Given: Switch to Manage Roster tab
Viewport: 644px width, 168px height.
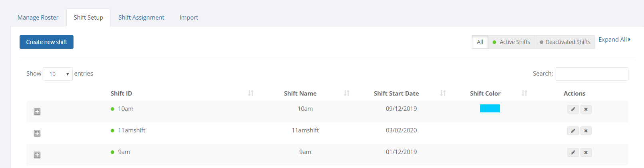Looking at the screenshot, I should coord(38,18).
